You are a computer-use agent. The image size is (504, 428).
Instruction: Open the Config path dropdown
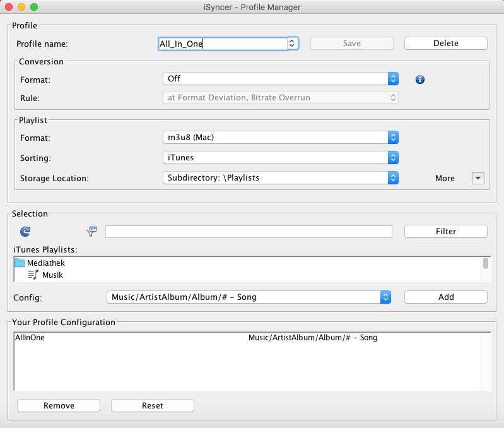tap(249, 297)
